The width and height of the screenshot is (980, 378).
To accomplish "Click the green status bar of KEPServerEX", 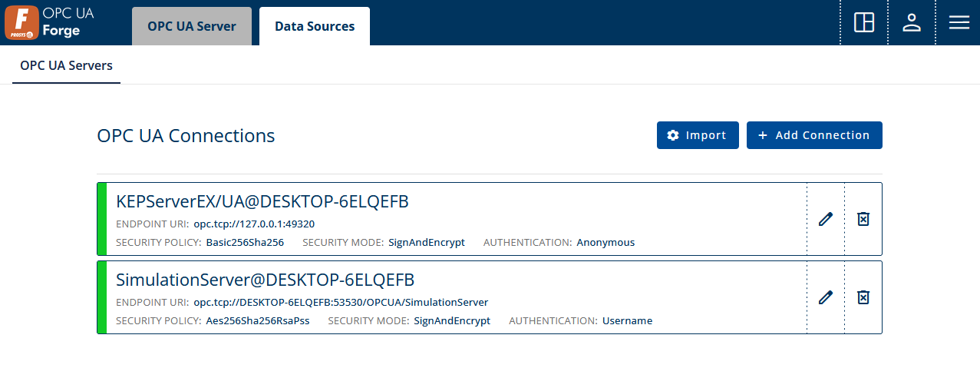I will tap(101, 219).
